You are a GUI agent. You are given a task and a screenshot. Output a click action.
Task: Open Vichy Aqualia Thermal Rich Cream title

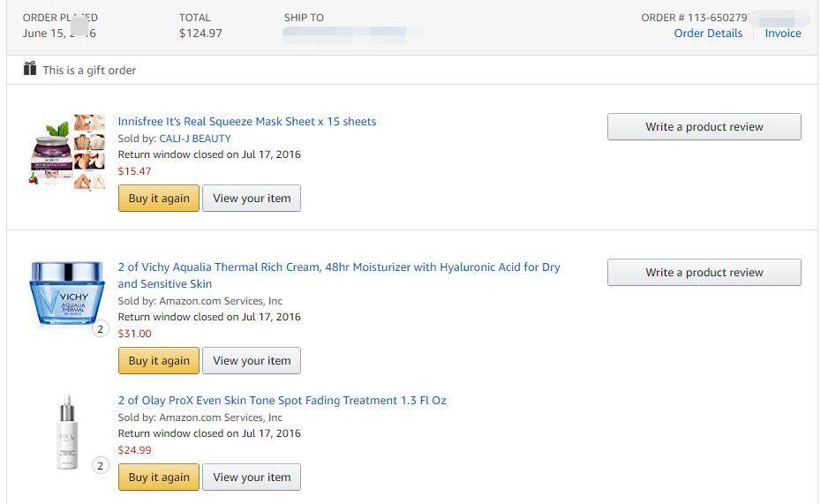point(339,267)
